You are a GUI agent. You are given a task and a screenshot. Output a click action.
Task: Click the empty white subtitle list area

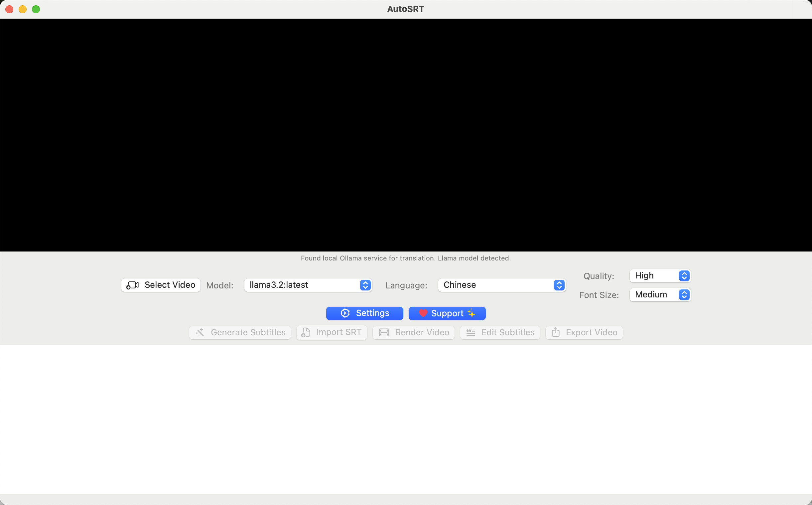click(x=406, y=420)
